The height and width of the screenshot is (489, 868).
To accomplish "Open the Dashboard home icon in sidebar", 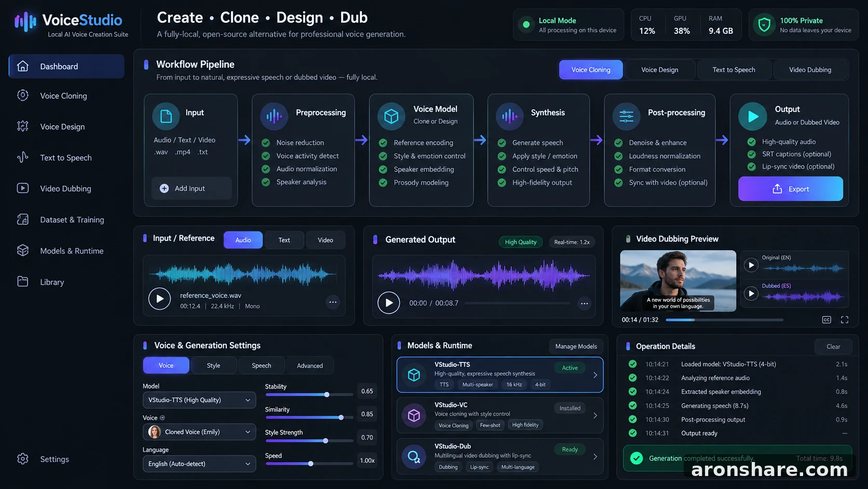I will click(x=23, y=66).
